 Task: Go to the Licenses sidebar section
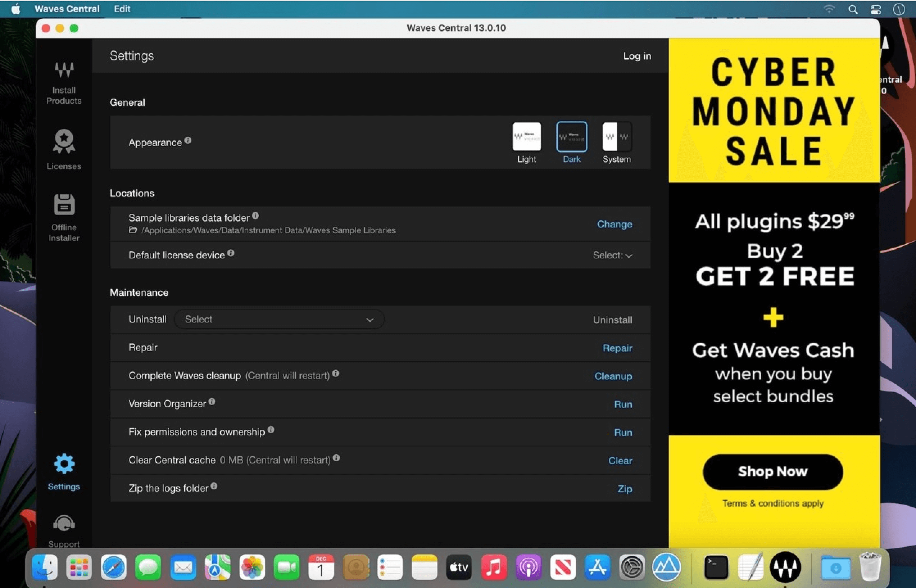point(64,150)
